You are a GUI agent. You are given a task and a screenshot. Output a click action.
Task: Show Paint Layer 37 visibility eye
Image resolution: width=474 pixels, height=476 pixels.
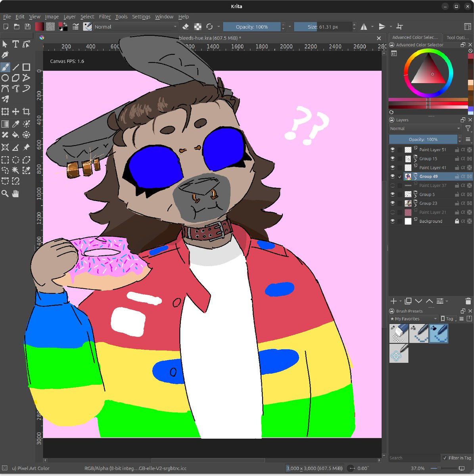click(393, 185)
